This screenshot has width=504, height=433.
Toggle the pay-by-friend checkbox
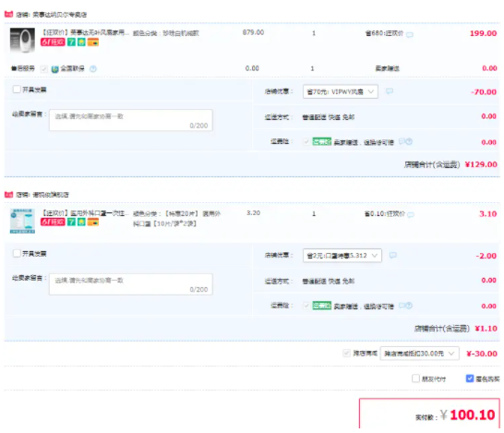415,379
